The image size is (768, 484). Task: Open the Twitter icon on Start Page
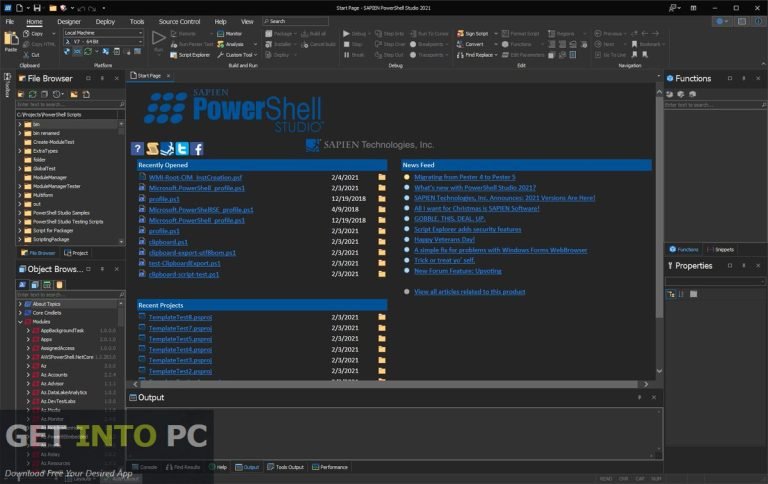tap(183, 149)
